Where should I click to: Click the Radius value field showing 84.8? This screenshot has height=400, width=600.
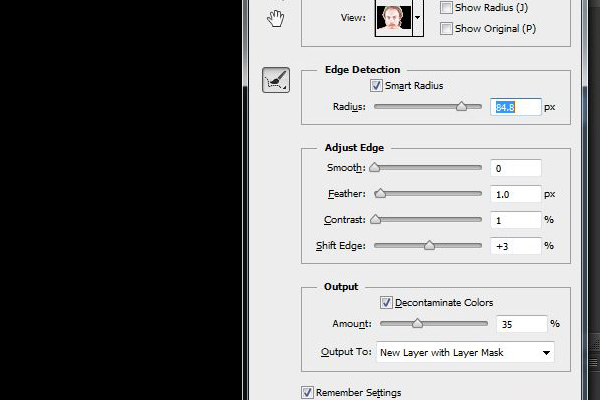(516, 107)
